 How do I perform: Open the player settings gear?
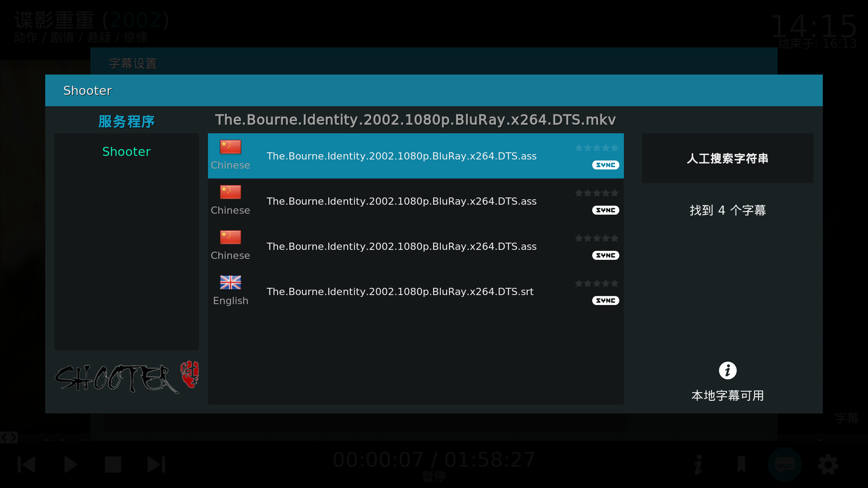pyautogui.click(x=828, y=465)
